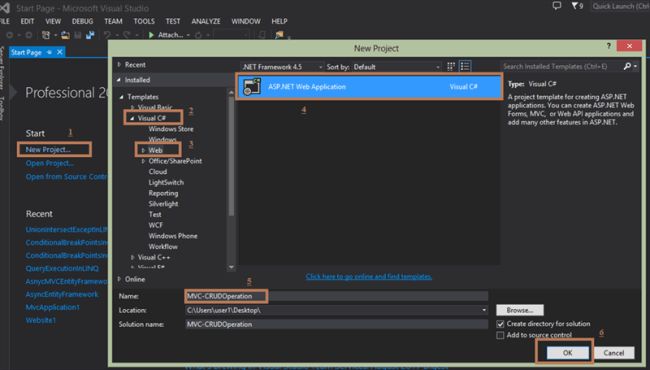Click the find in files toolbar icon

[x=279, y=35]
